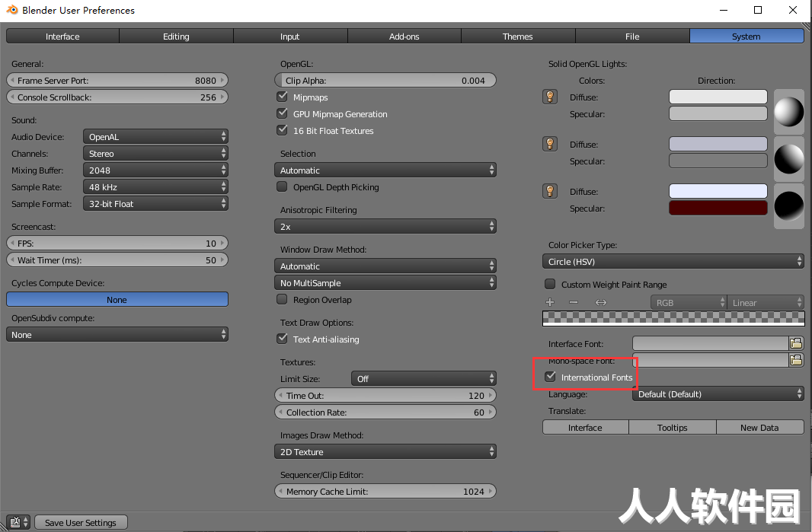This screenshot has height=532, width=812.
Task: Open the editor type menu at bottom left
Action: pos(19,522)
